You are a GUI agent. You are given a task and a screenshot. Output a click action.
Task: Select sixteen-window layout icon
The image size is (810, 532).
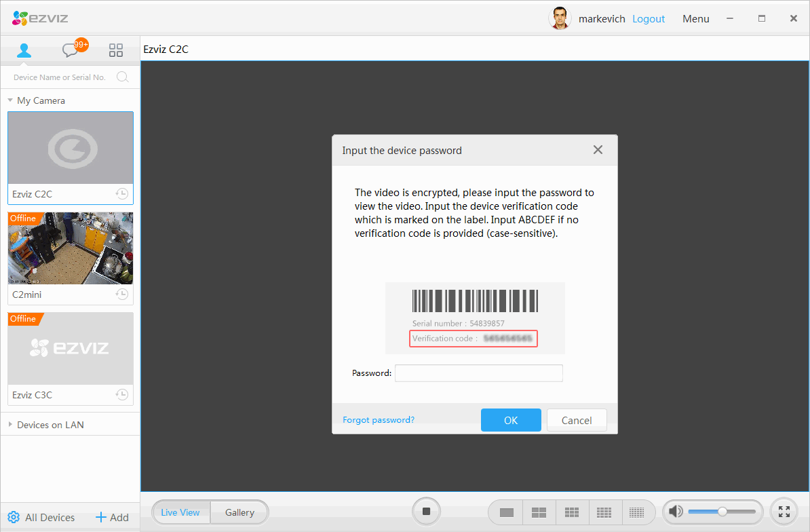pyautogui.click(x=604, y=512)
